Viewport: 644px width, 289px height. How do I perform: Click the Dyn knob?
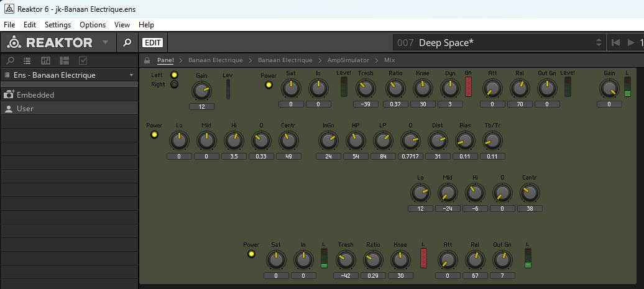(x=450, y=88)
